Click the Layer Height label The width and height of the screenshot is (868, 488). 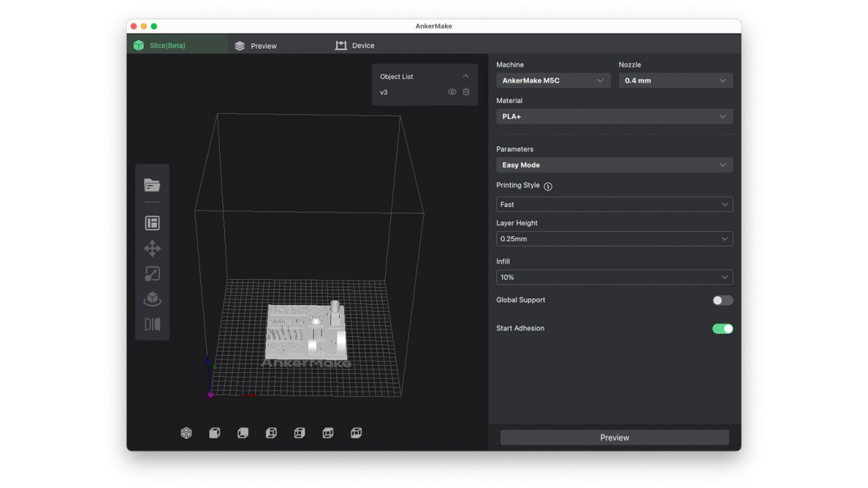tap(517, 223)
